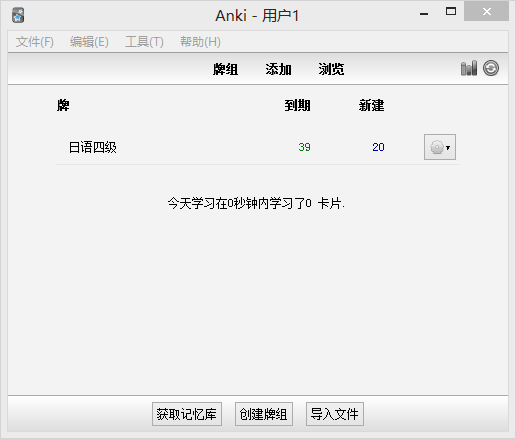
Task: Click the 导入文件 button
Action: click(335, 414)
